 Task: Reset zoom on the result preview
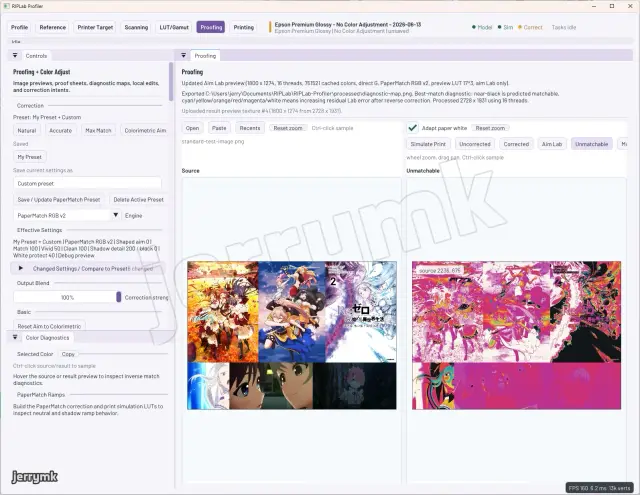click(x=490, y=128)
